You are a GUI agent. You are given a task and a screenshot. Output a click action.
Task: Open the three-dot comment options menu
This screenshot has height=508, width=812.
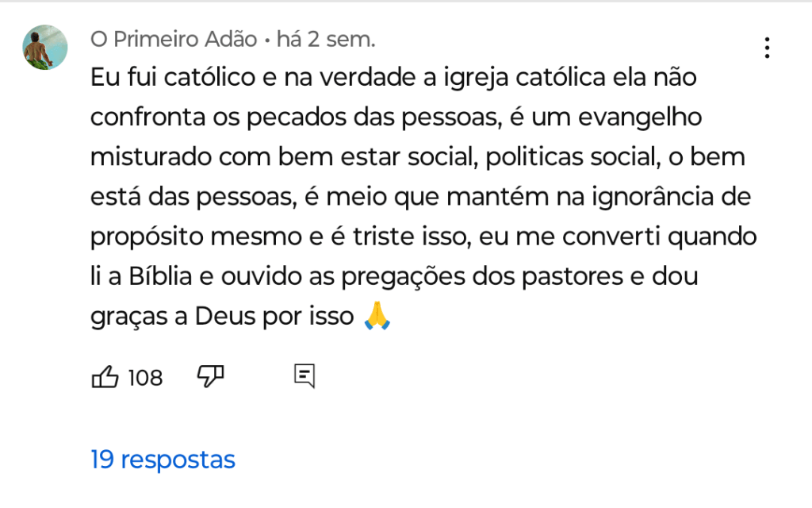[766, 48]
